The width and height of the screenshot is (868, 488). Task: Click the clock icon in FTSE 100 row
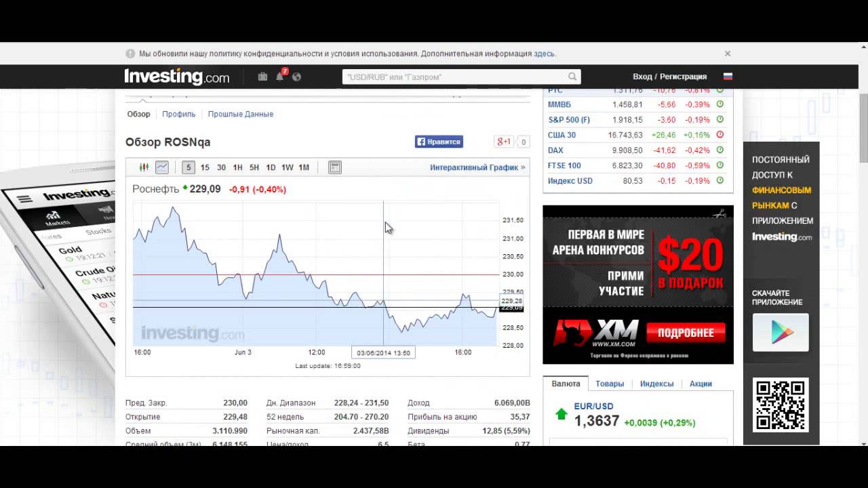click(x=720, y=165)
